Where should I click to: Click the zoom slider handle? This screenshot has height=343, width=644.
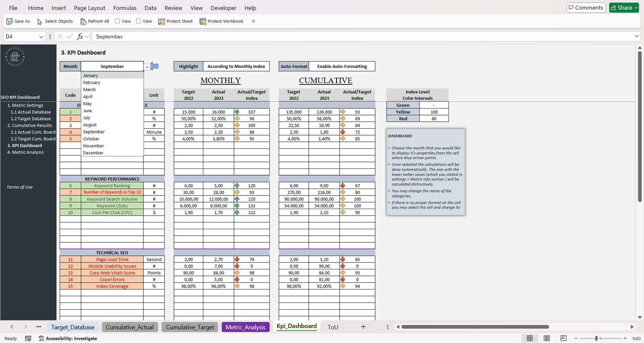(x=596, y=339)
